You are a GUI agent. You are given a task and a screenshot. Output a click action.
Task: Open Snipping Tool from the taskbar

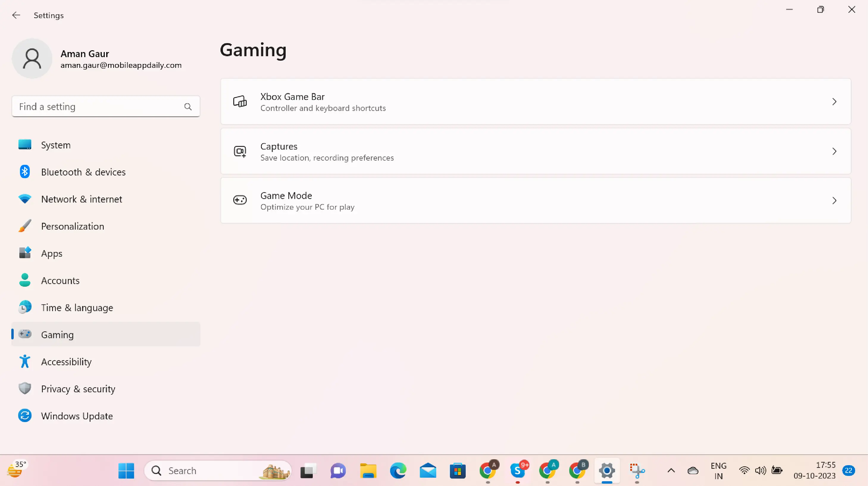point(637,471)
